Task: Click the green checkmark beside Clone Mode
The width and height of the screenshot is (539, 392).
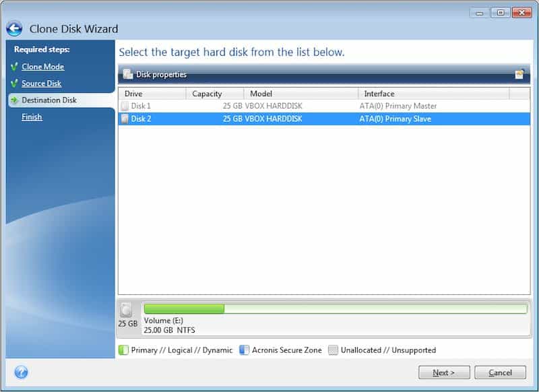Action: (14, 66)
